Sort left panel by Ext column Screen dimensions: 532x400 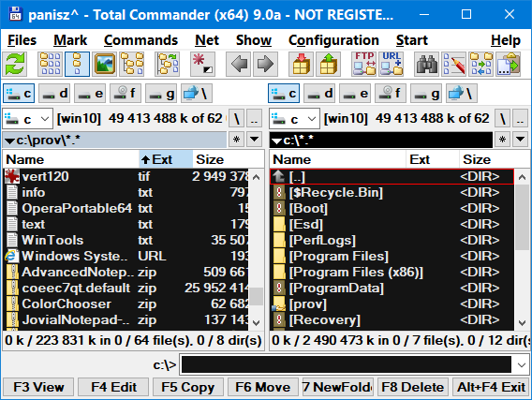pyautogui.click(x=166, y=159)
